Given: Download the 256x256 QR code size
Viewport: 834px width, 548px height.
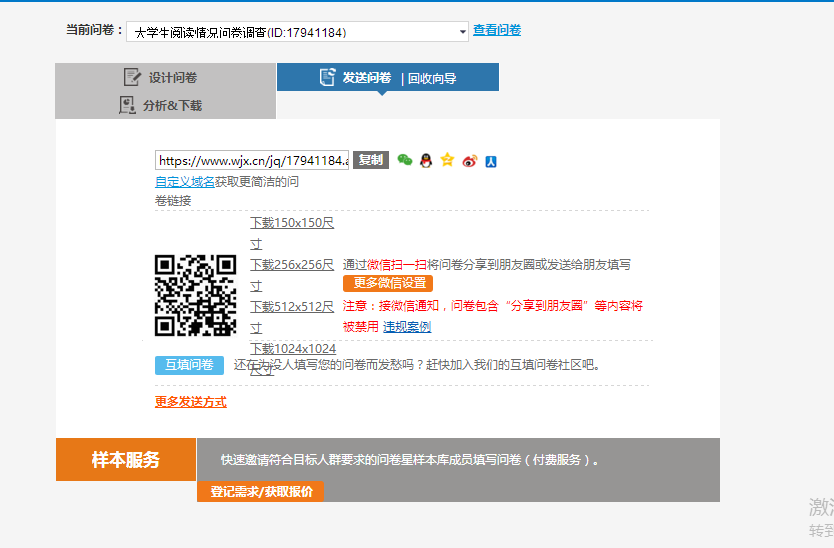Looking at the screenshot, I should 292,275.
